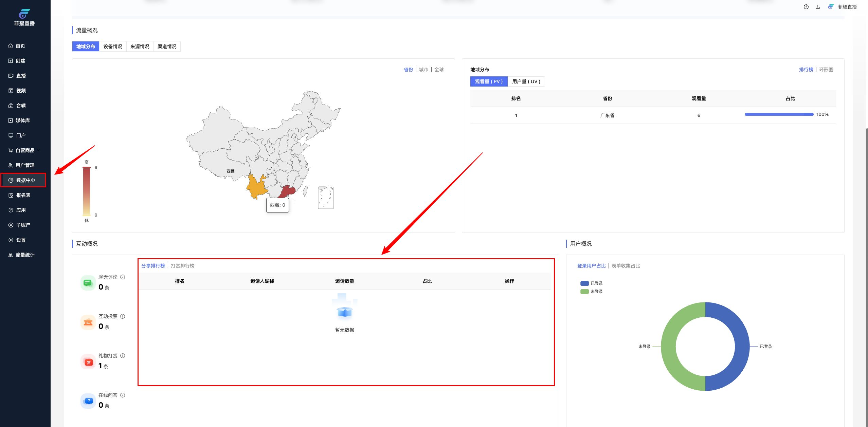Screen dimensions: 868x427
Task: Click the info icon beside 互动投票
Action: coord(123,316)
